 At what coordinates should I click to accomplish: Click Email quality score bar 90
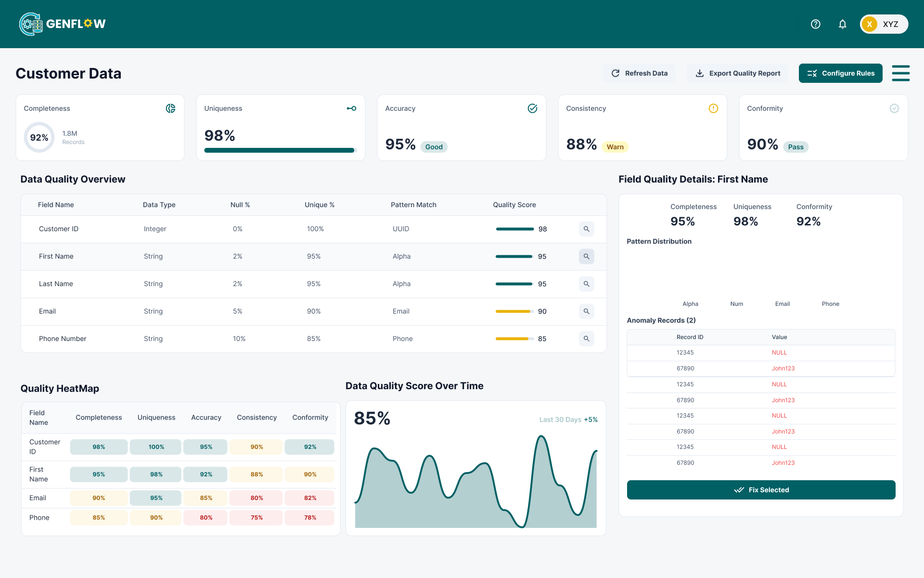(515, 311)
